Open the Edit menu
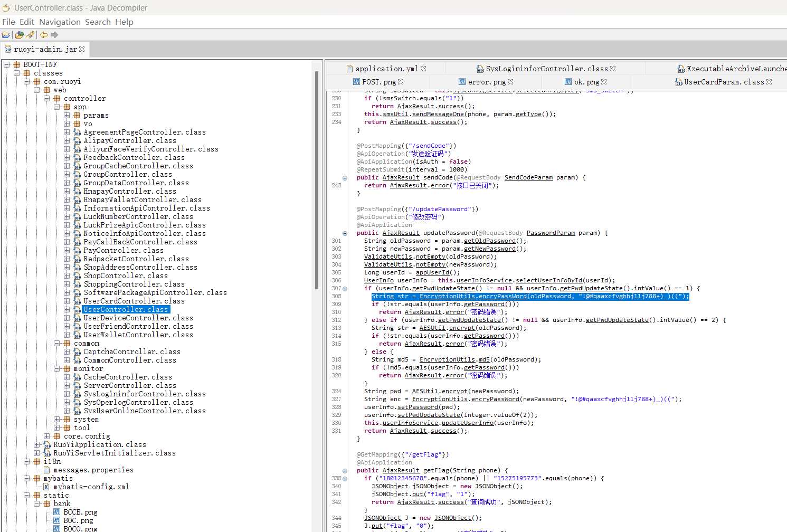The image size is (787, 532). coord(27,22)
